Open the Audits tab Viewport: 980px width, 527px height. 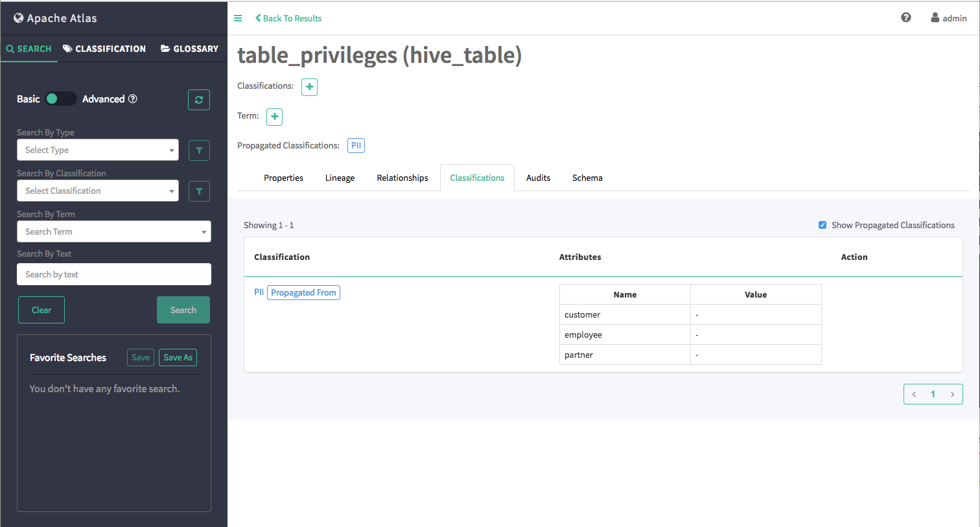coord(538,178)
